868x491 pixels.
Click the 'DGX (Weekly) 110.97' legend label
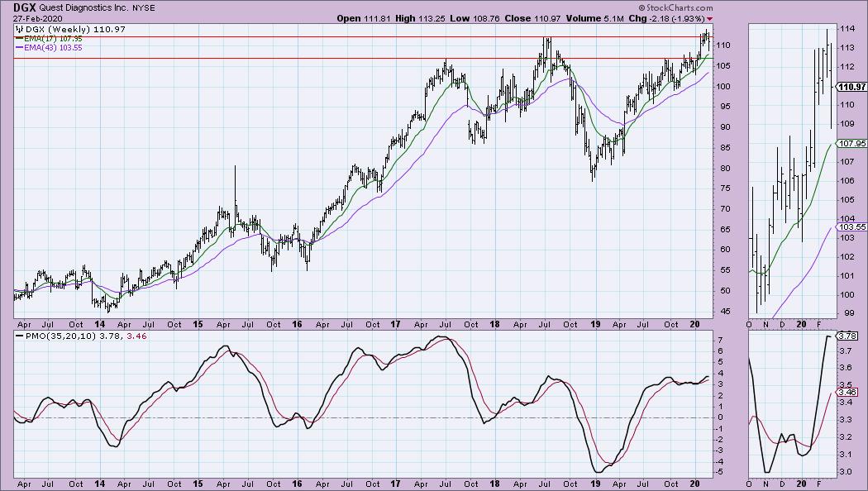[x=74, y=29]
